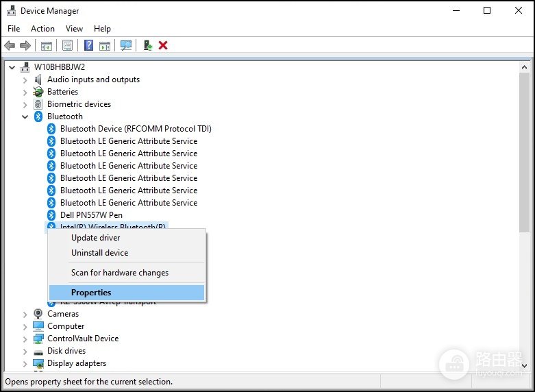
Task: Close the Device Manager window
Action: (519, 10)
